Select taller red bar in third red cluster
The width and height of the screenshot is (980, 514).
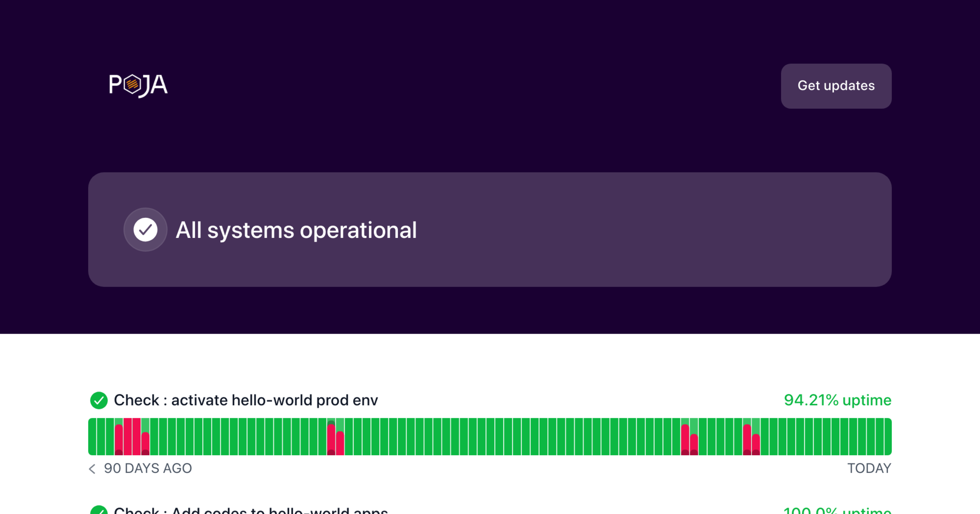685,440
